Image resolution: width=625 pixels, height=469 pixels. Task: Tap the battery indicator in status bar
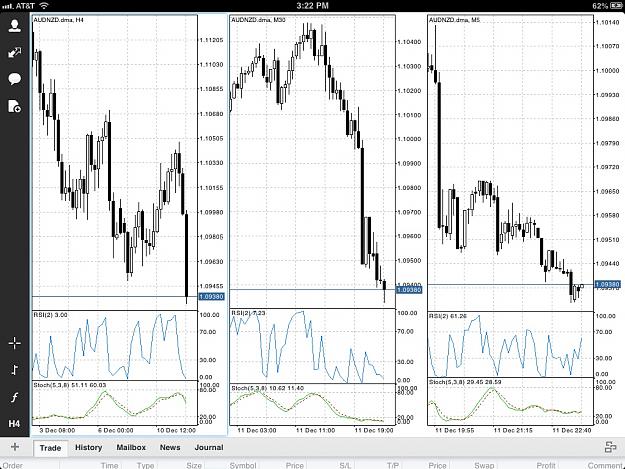click(615, 6)
